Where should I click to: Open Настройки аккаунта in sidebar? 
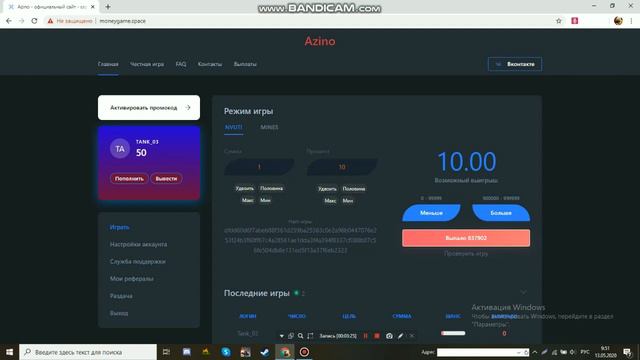coord(138,244)
